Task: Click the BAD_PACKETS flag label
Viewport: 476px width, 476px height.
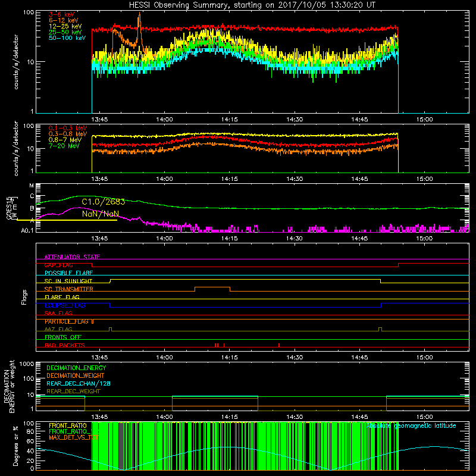Action: [x=65, y=345]
